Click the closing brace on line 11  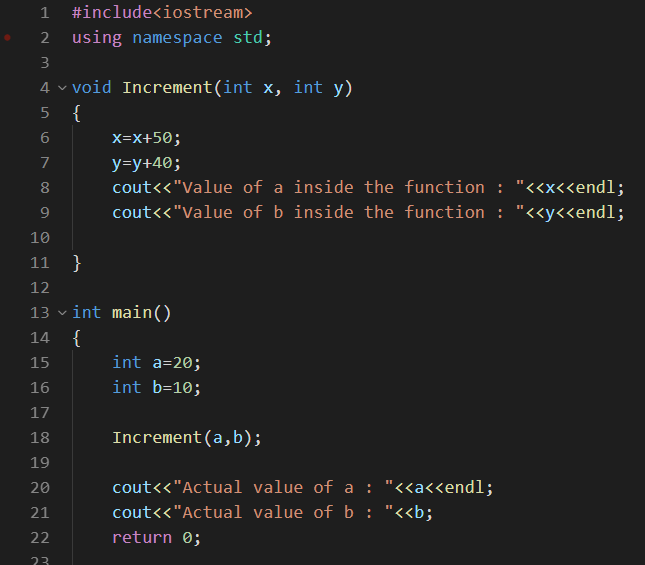point(77,263)
